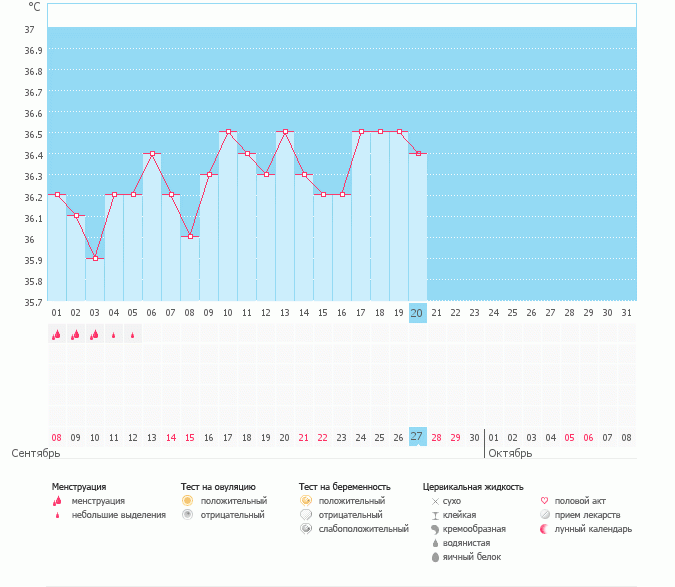Click the сухо cross icon in the legend
This screenshot has height=587, width=675.
435,501
